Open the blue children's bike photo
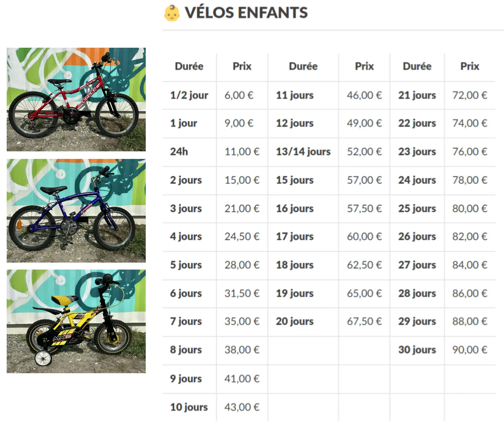 [x=76, y=211]
